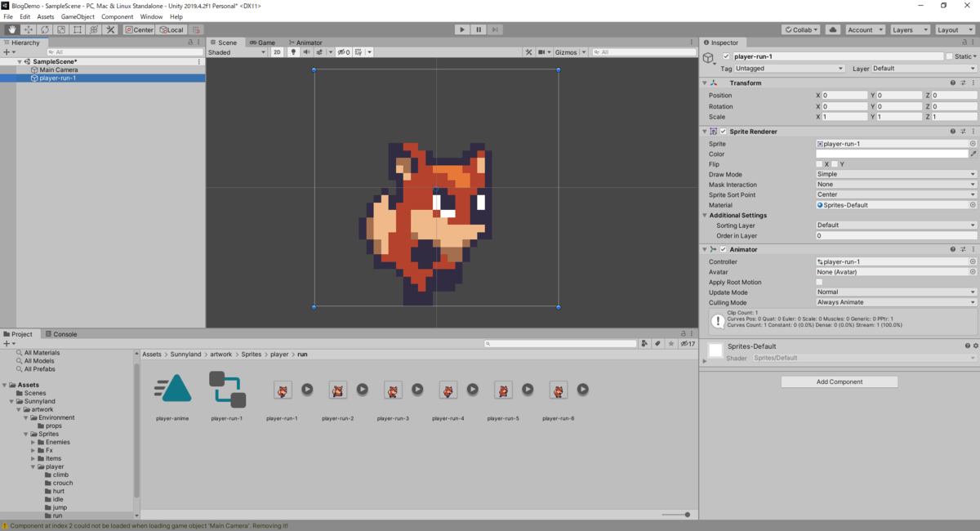Select the player-run-3 sprite thumbnail

click(x=393, y=390)
